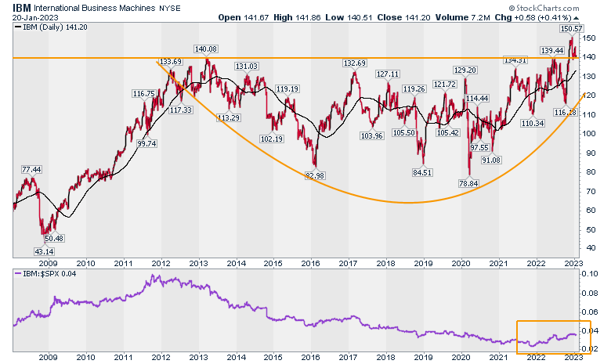
Task: Click the 113.29 price label
Action: 229,118
